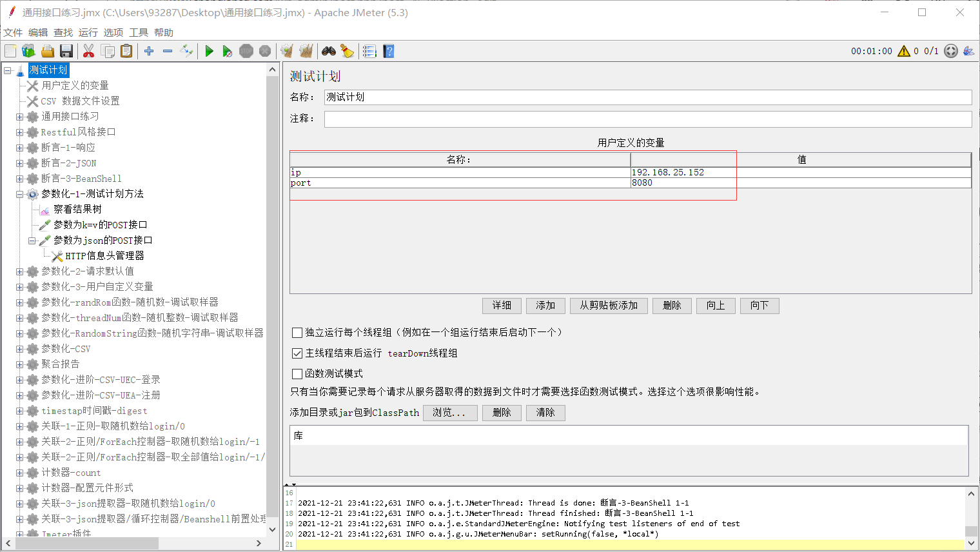The width and height of the screenshot is (980, 552).
Task: Collapse the root 测试计划 tree node
Action: [x=8, y=70]
